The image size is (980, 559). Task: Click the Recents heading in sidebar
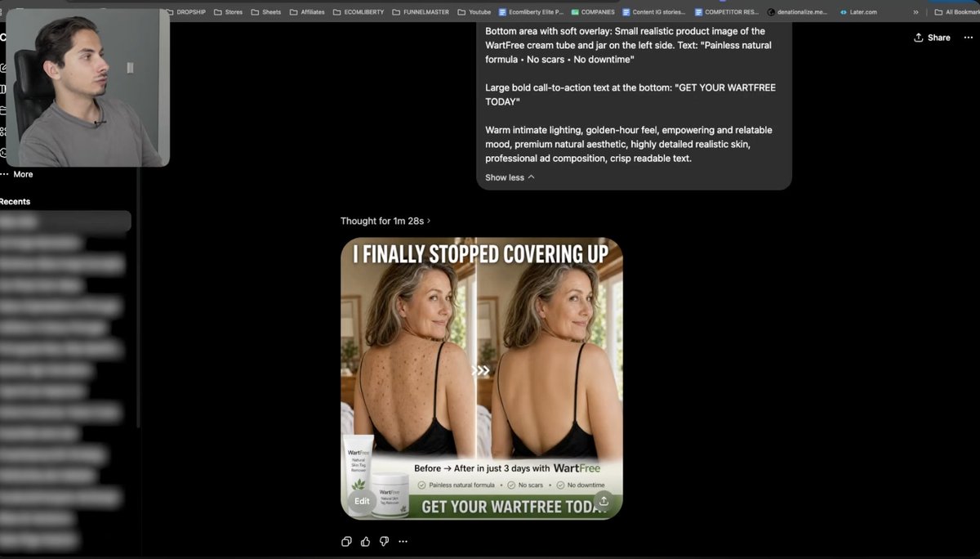tap(15, 201)
